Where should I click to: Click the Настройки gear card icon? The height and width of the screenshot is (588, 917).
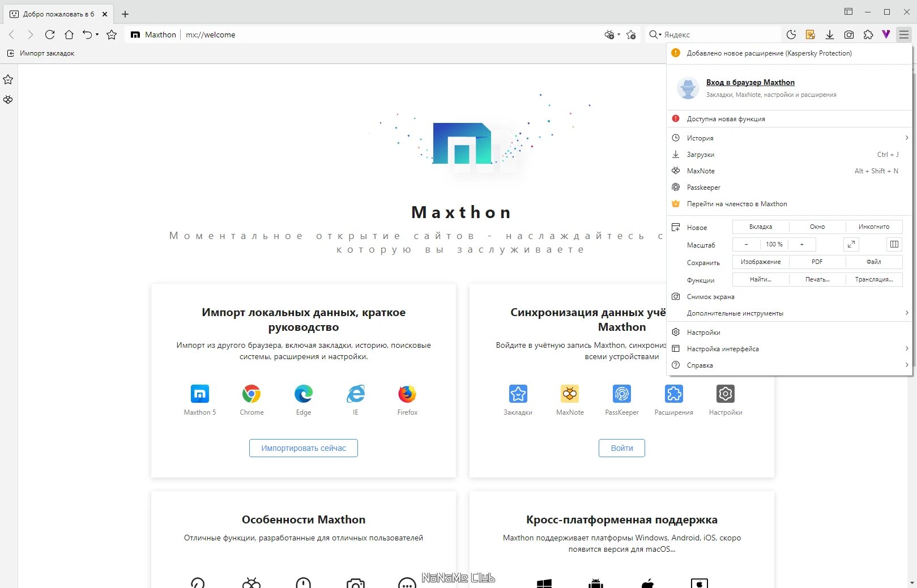(x=726, y=394)
